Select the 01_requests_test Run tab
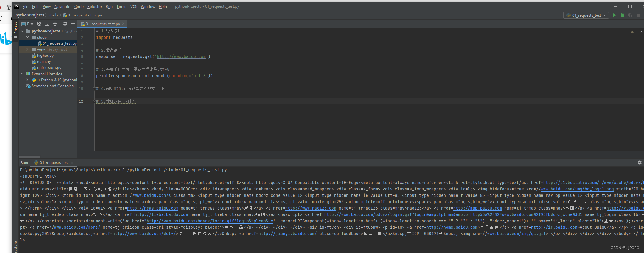The height and width of the screenshot is (253, 644). pyautogui.click(x=54, y=163)
